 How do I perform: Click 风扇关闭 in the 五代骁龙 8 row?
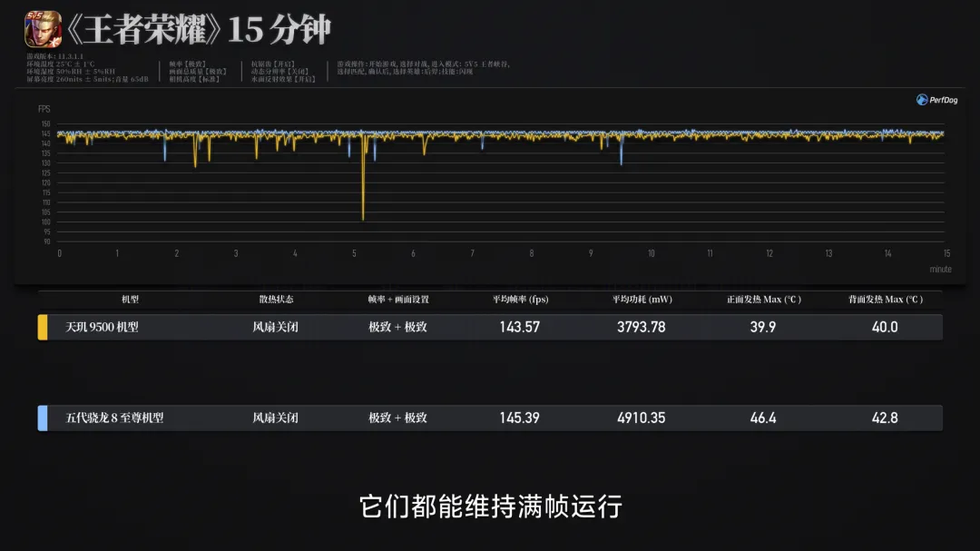(x=275, y=418)
